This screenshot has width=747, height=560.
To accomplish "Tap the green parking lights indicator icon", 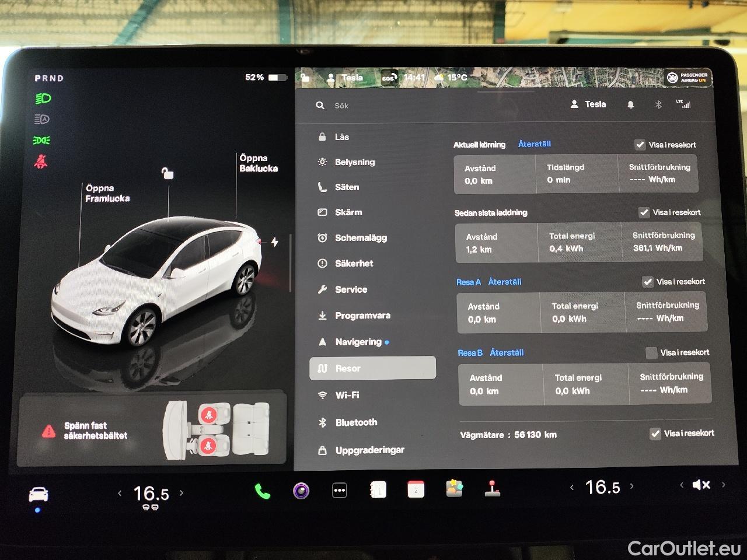I will click(41, 141).
